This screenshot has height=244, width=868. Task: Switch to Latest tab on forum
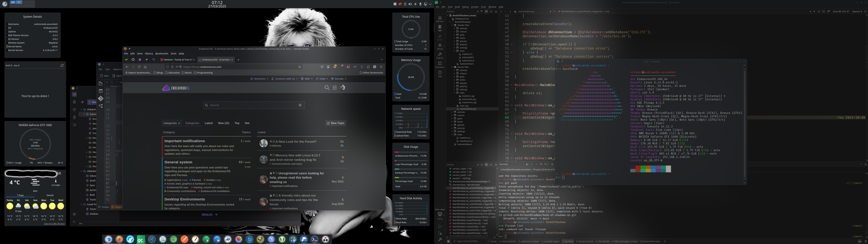point(209,123)
